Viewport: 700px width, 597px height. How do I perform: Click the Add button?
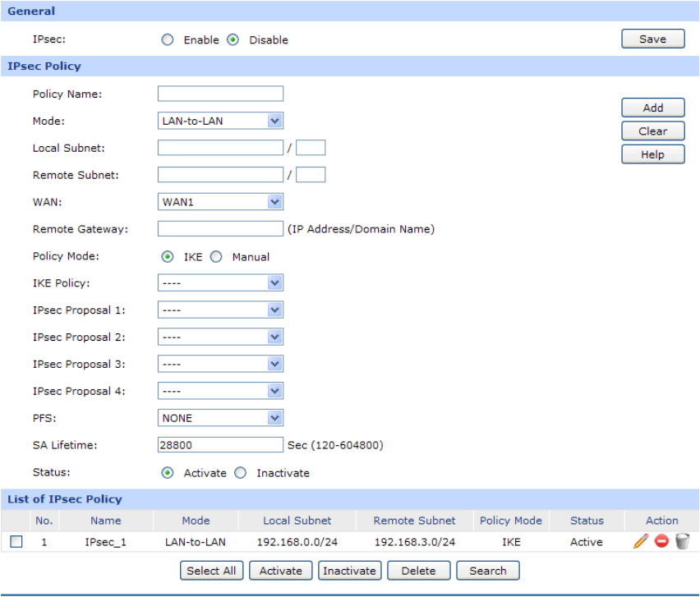coord(652,108)
